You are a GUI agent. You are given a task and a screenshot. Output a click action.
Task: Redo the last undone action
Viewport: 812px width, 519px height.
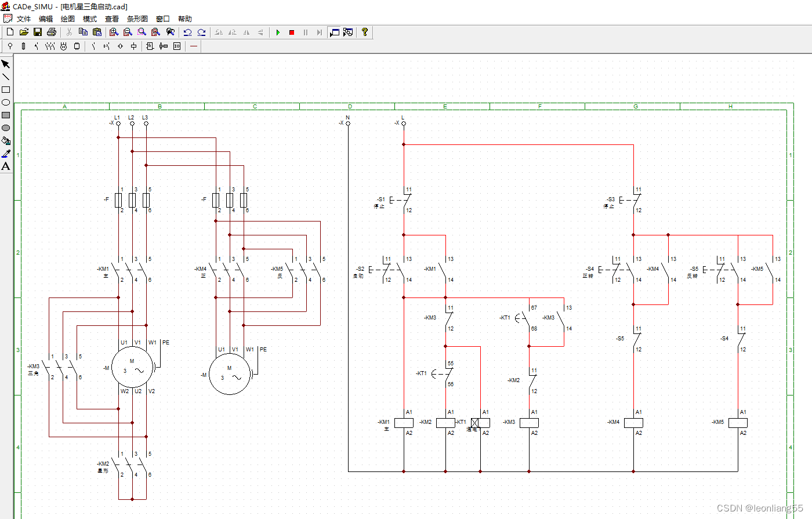point(201,32)
